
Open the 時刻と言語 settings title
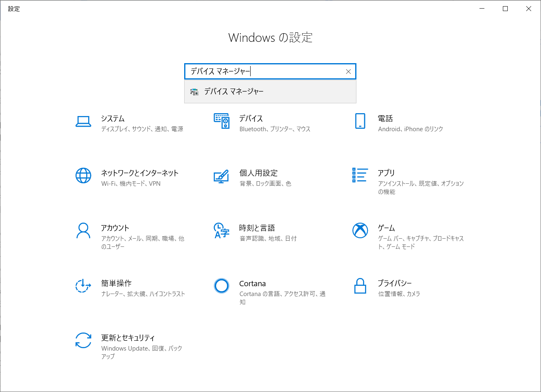(x=257, y=228)
